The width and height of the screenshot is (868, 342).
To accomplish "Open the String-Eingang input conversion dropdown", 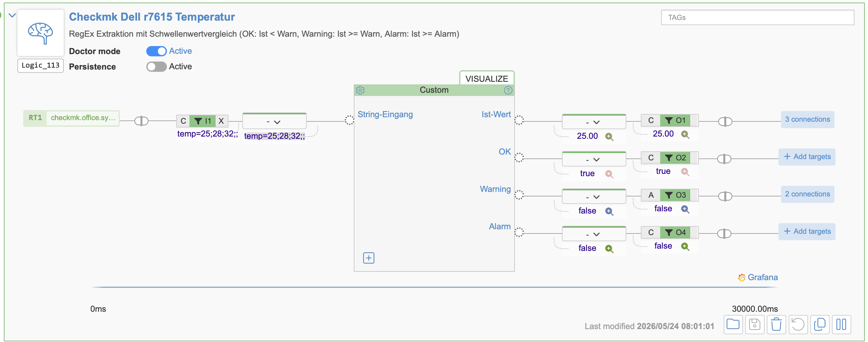I will coord(274,122).
